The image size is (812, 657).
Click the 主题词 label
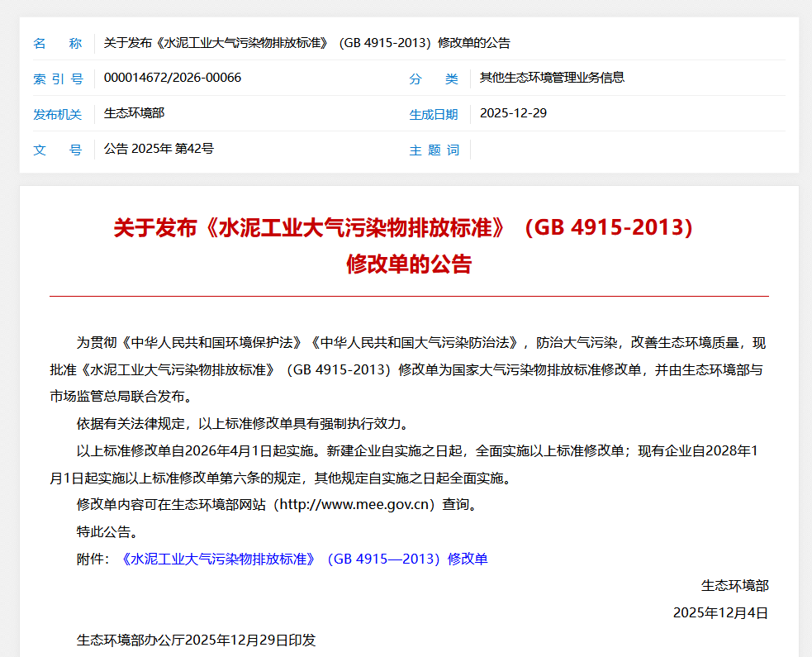(x=434, y=150)
